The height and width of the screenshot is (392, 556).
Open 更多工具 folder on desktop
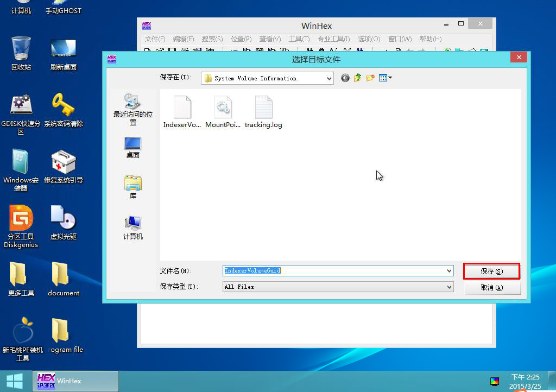21,279
